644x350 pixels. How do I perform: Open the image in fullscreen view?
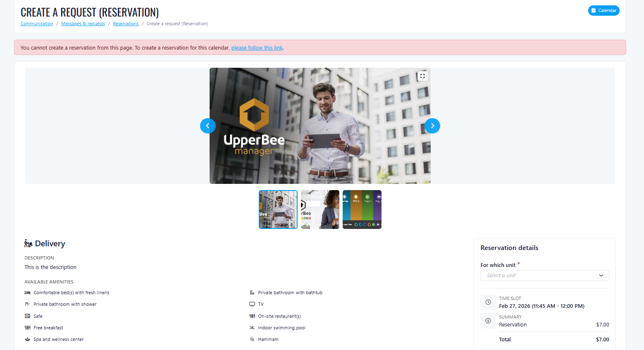pyautogui.click(x=422, y=76)
